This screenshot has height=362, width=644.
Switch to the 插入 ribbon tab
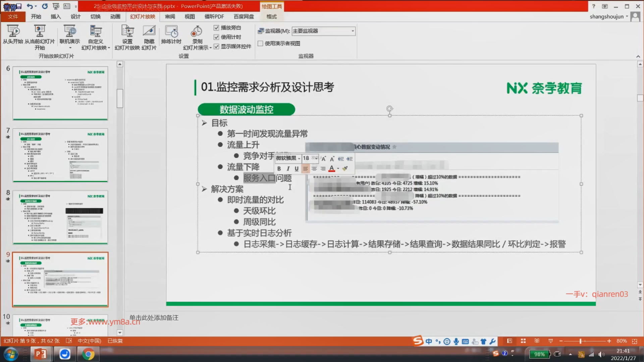[56, 16]
